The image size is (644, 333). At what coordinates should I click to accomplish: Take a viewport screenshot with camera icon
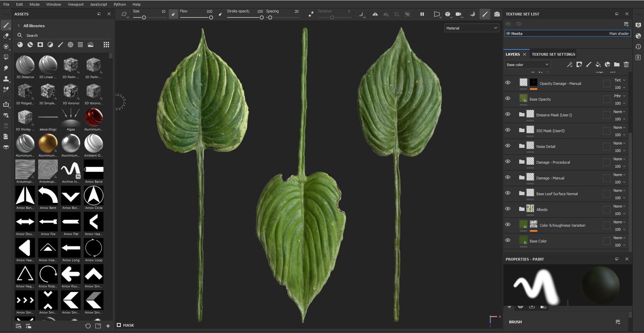point(497,14)
